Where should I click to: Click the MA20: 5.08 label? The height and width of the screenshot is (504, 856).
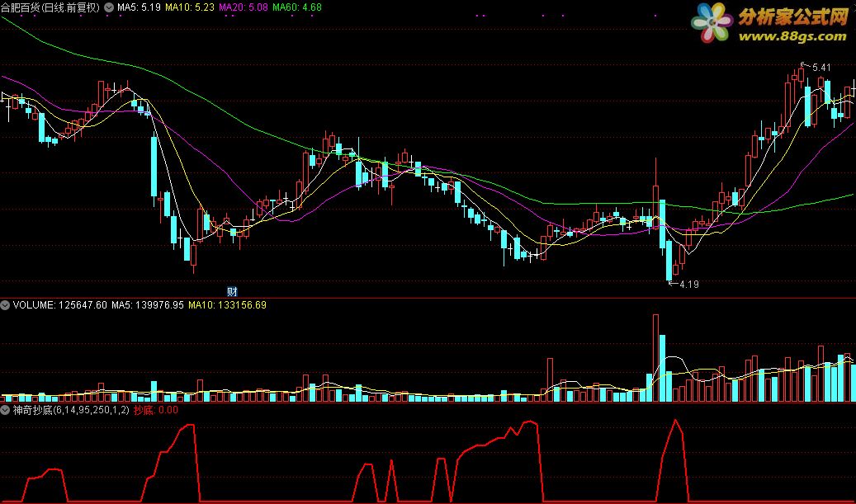click(243, 7)
